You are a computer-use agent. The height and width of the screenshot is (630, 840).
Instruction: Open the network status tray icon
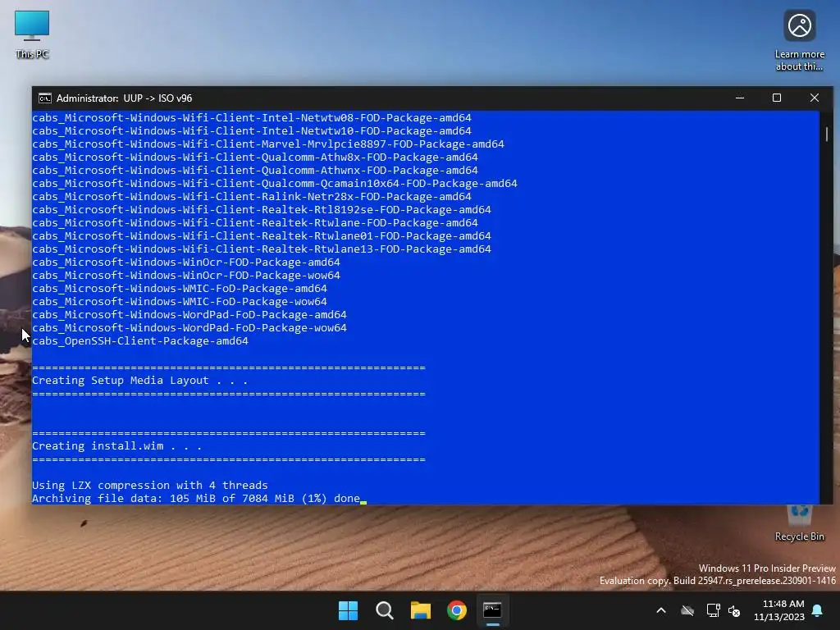coord(713,610)
